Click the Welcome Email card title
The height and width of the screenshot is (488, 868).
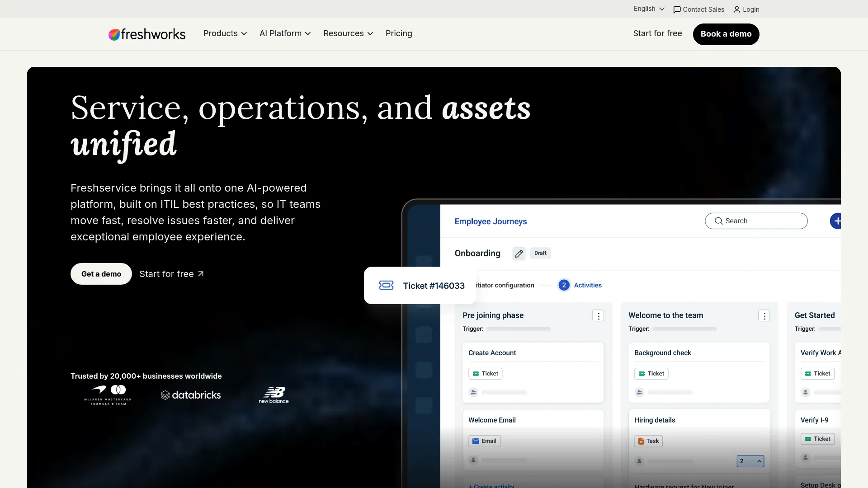click(492, 420)
